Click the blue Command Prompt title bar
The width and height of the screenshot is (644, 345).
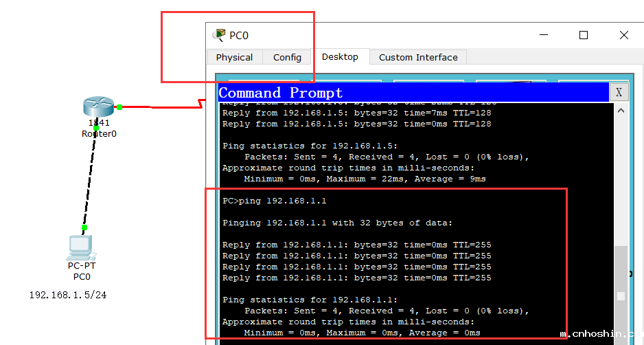click(x=412, y=93)
